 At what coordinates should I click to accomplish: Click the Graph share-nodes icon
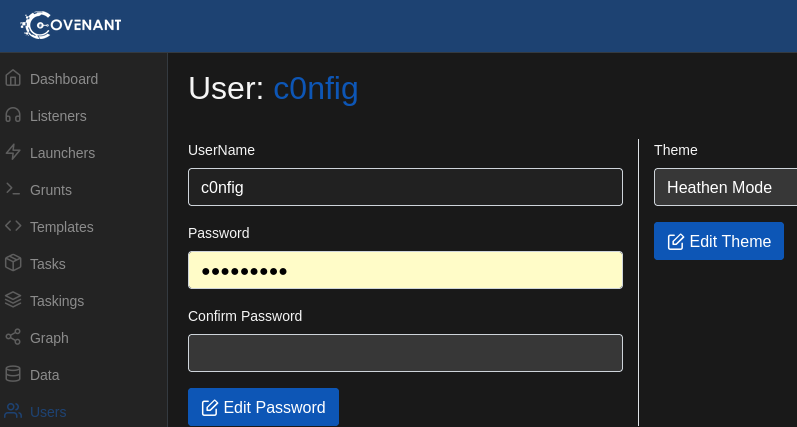[x=13, y=337]
